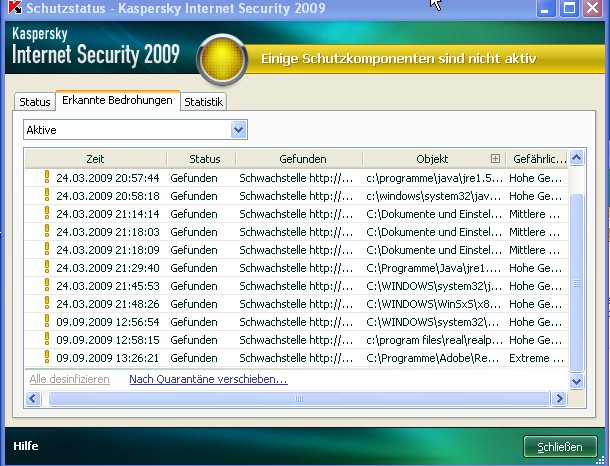Click warning icon of 09.09.2009 12:58:15 row
This screenshot has width=610, height=466.
click(47, 339)
